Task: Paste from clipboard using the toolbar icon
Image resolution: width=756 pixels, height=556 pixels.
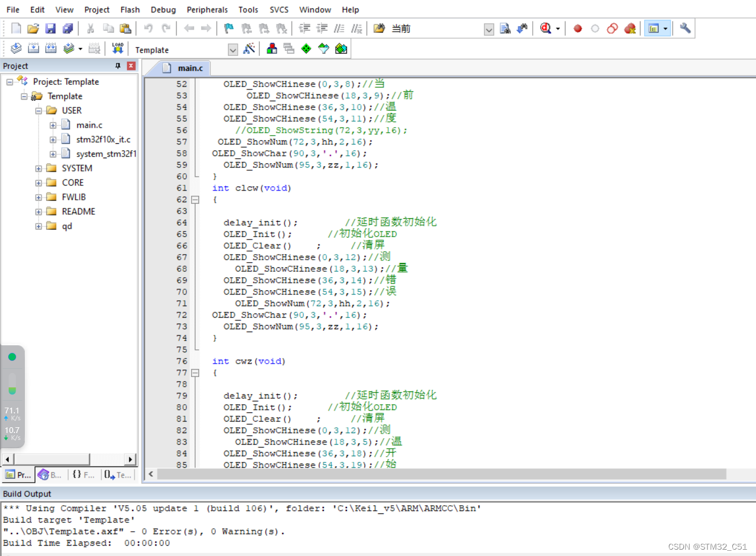Action: point(125,28)
